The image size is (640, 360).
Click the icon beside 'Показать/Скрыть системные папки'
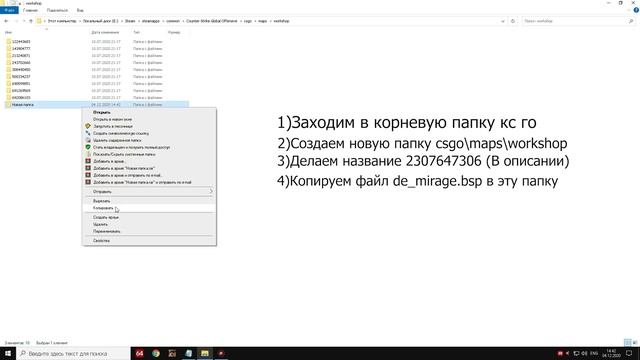coord(88,154)
